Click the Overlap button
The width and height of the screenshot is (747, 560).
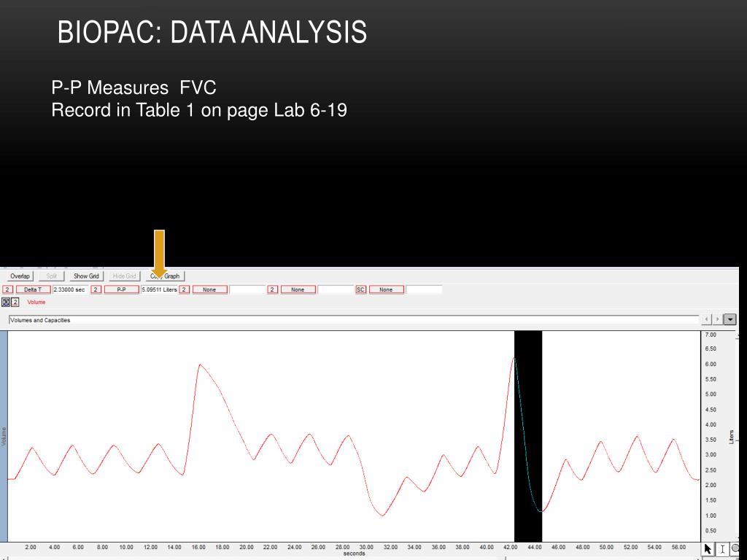(x=20, y=276)
